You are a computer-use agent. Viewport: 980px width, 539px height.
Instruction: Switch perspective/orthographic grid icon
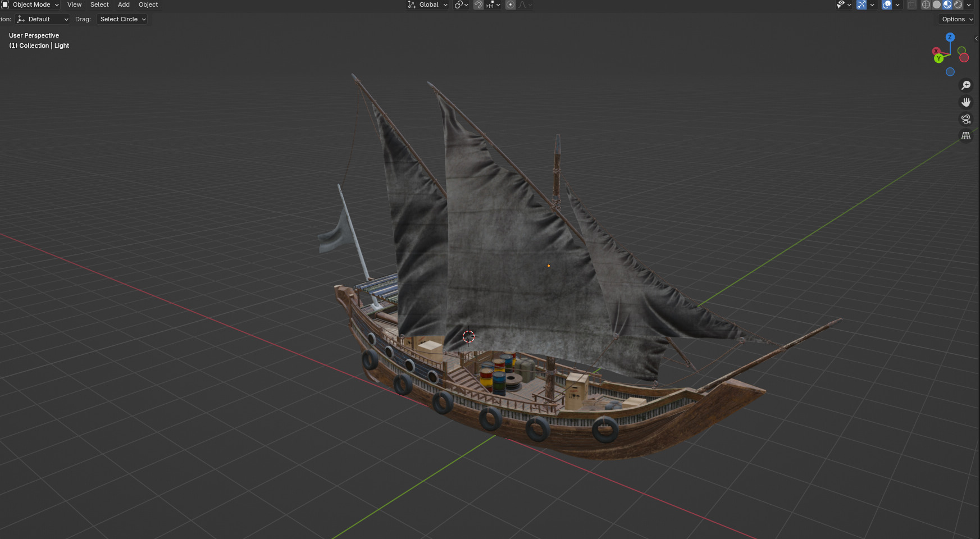pyautogui.click(x=966, y=136)
